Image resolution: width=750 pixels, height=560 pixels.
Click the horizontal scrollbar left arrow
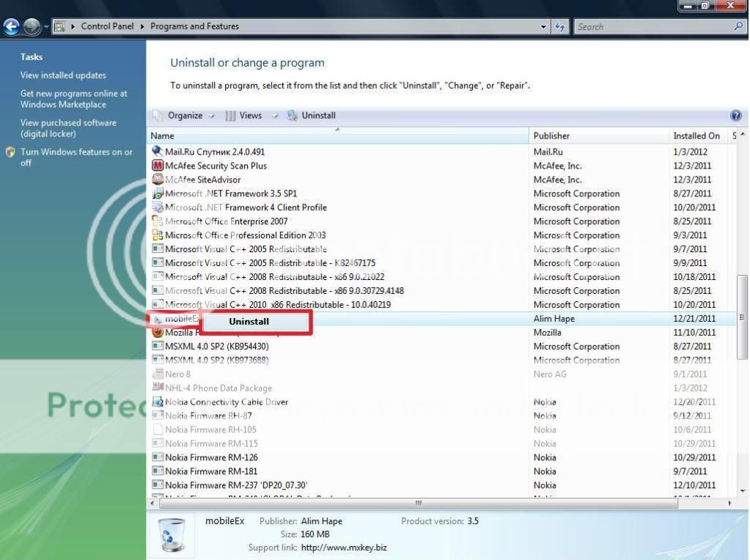[152, 503]
